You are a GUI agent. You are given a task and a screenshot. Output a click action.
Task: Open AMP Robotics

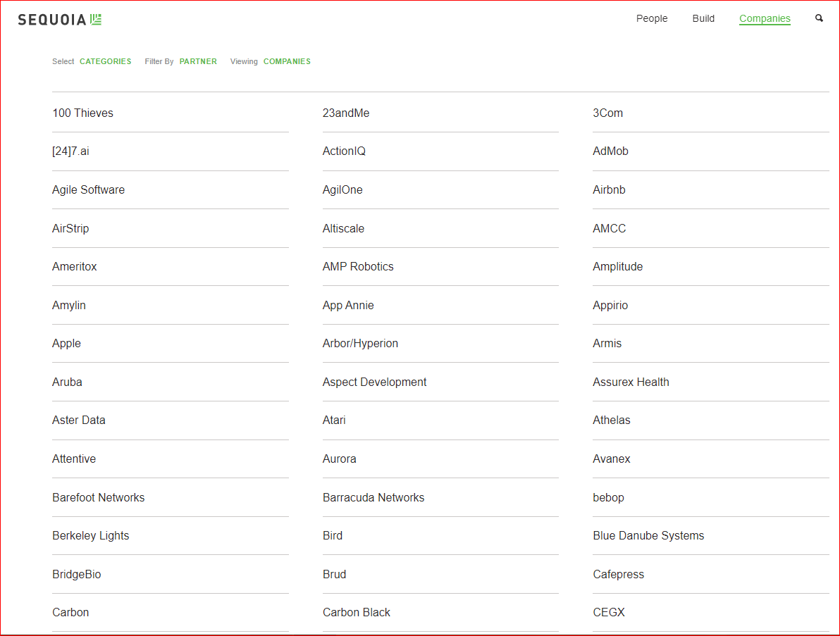pos(358,266)
